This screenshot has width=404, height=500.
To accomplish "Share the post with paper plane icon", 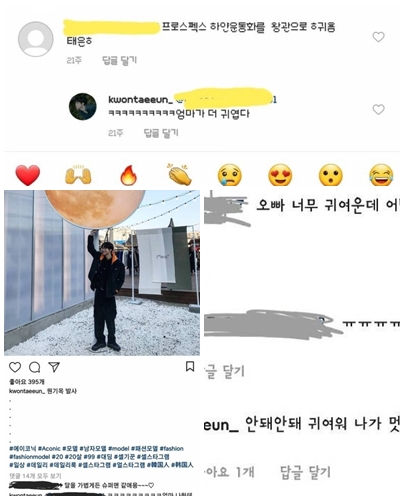I will click(54, 367).
